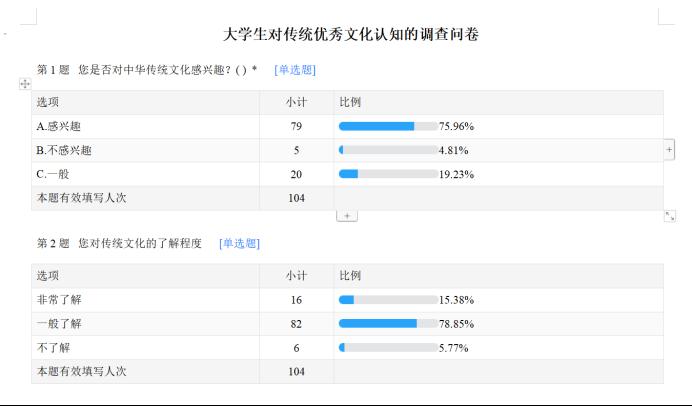692x406 pixels.
Task: Click the second [单选题] label
Action: coord(239,244)
